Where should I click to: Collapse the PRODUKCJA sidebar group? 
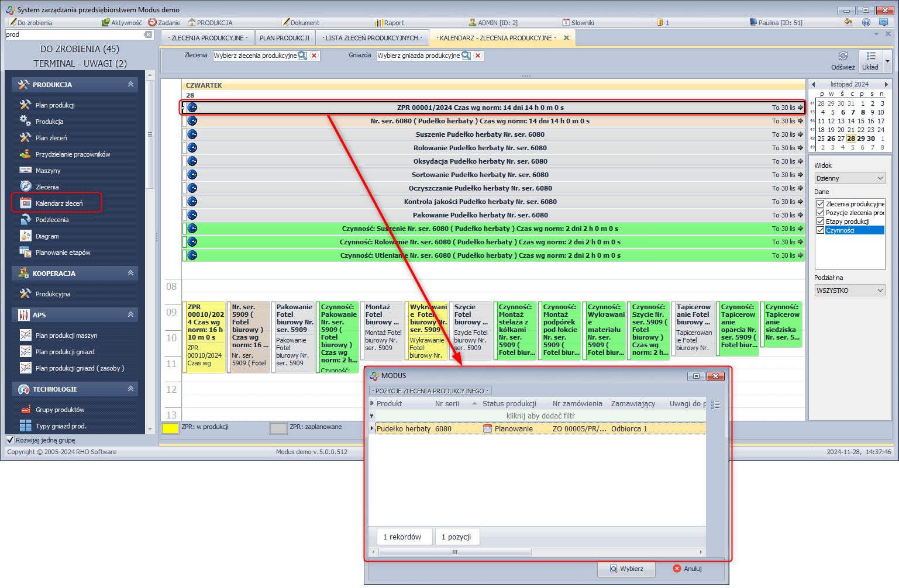point(130,85)
